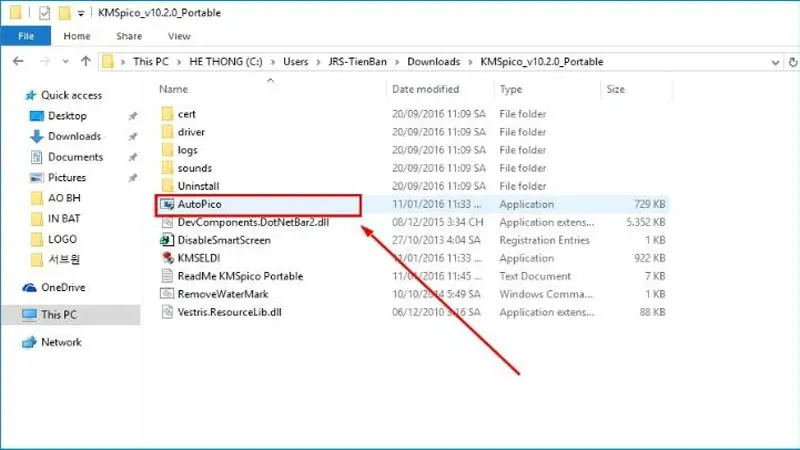Click the 5.352 KB size cell
The width and height of the screenshot is (800, 450).
coord(646,222)
